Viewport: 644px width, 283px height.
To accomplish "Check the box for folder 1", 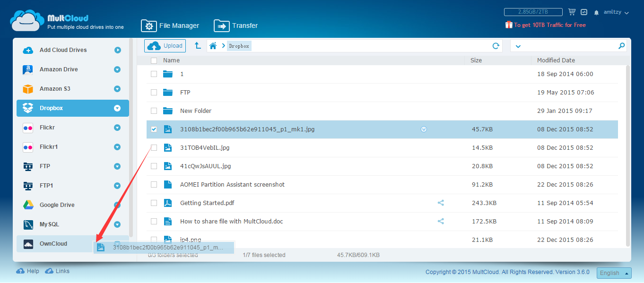I will (x=154, y=74).
